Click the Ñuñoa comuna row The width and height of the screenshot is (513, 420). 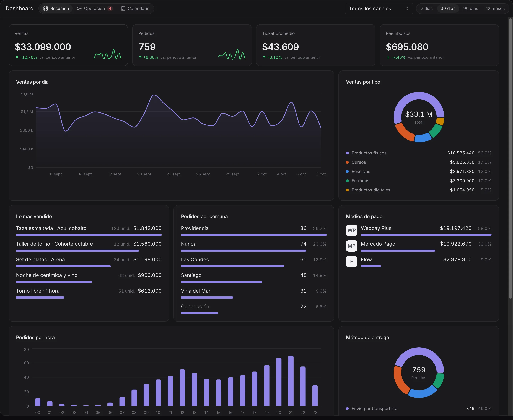[x=254, y=246]
